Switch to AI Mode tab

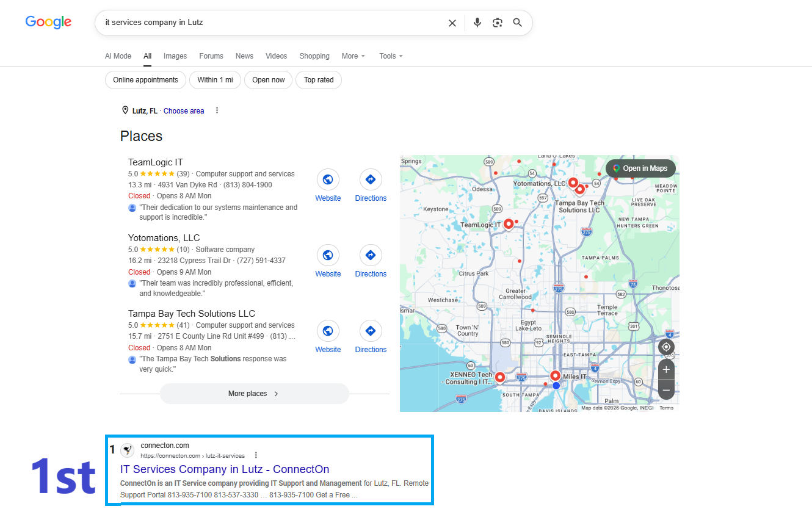118,56
